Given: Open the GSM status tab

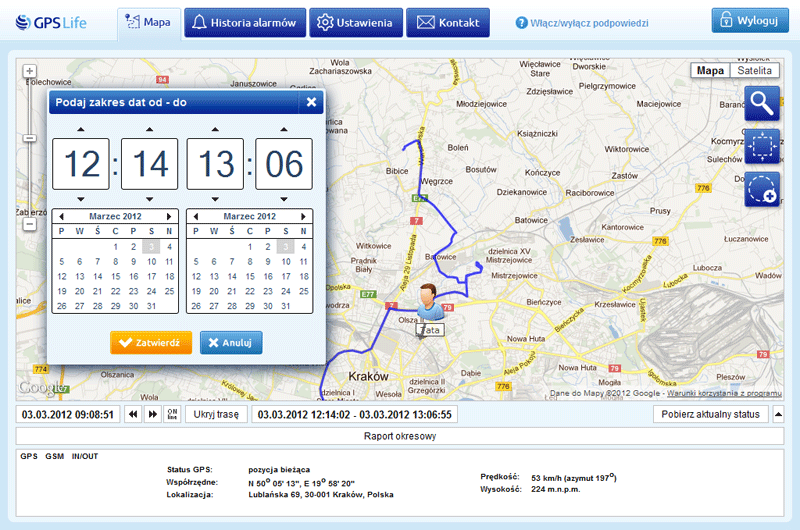Looking at the screenshot, I should pos(55,456).
